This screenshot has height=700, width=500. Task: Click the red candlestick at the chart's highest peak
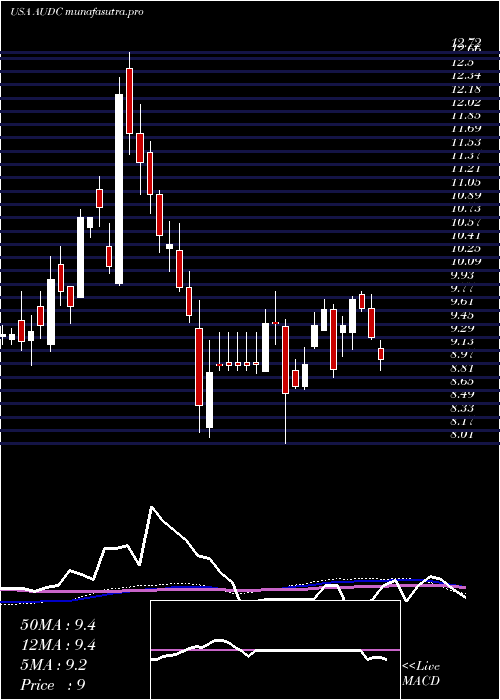click(x=129, y=101)
